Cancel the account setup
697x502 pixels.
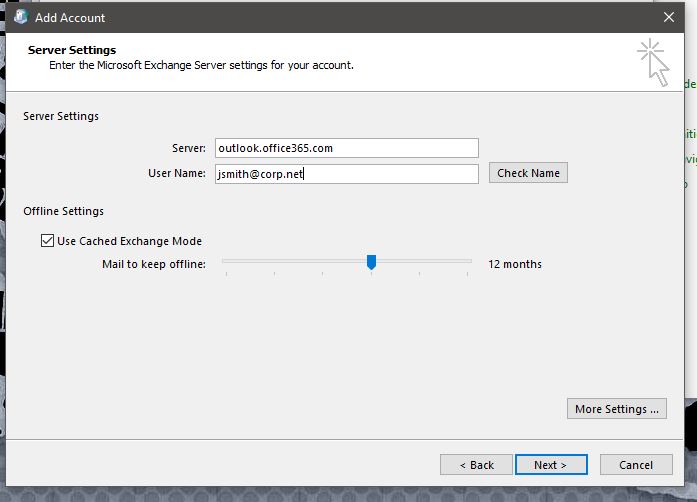point(636,465)
